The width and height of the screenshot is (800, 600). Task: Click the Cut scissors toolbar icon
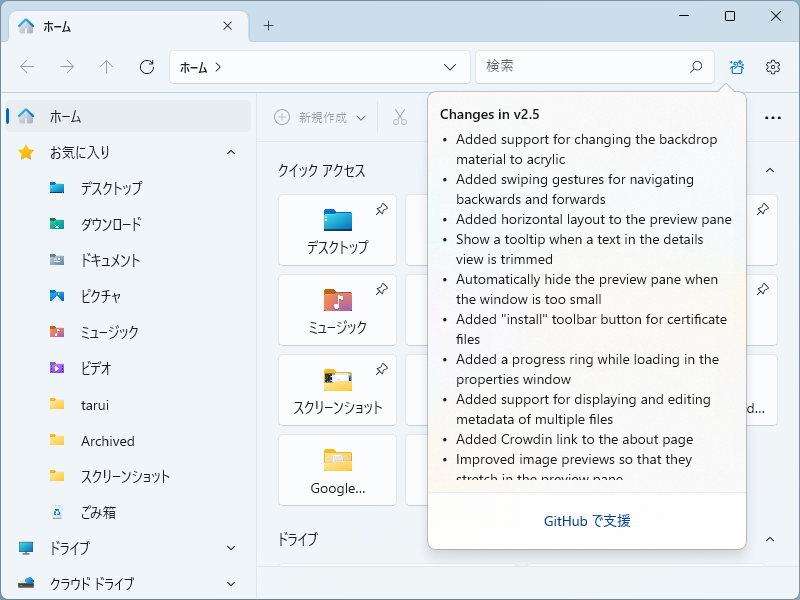point(400,117)
